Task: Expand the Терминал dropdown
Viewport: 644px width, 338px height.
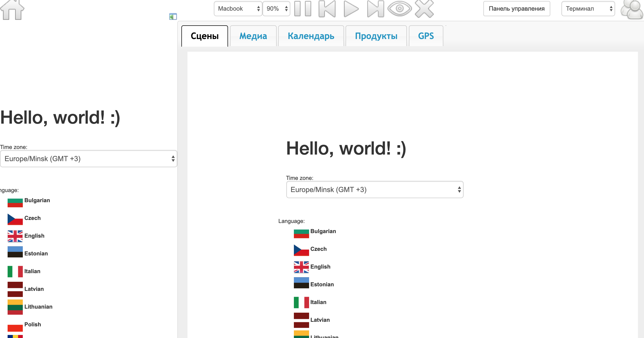Action: coord(588,9)
